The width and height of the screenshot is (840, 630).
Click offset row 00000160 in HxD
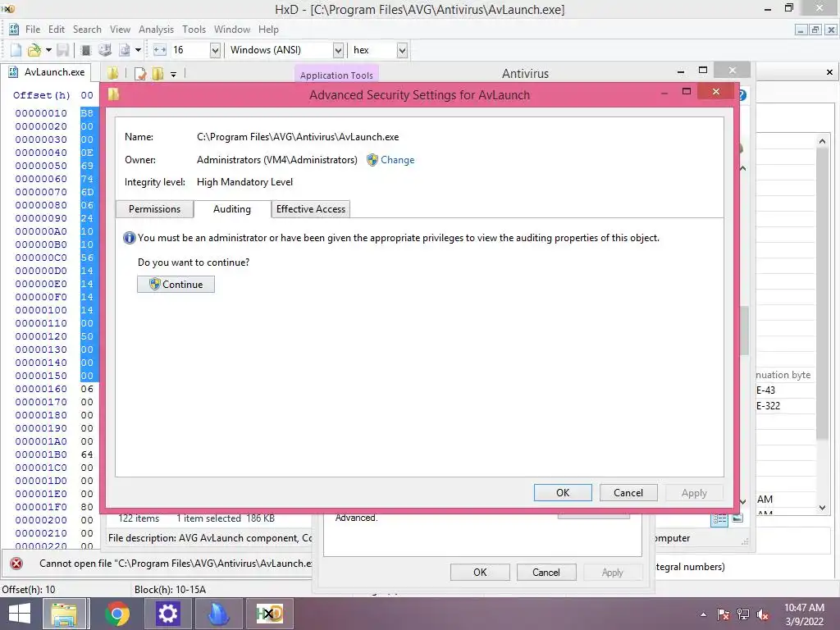pyautogui.click(x=41, y=389)
